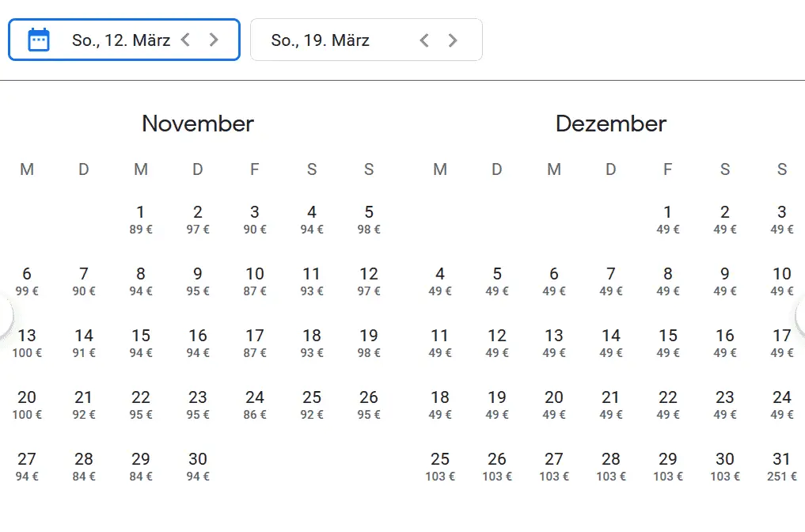Choose November 13 for 100 €
Screen dimensions: 805x532
[x=27, y=343]
